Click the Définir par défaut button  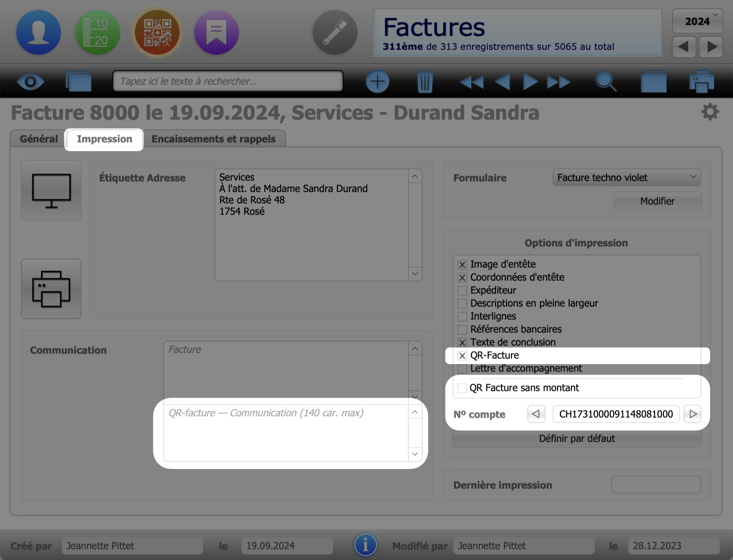click(577, 438)
